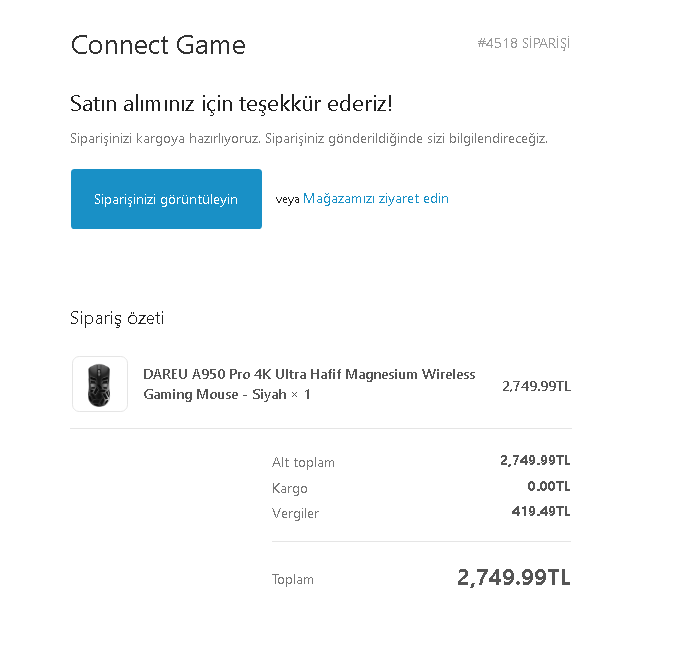Image resolution: width=682 pixels, height=649 pixels.
Task: Click the Sipariş özeti heading
Action: pos(117,318)
